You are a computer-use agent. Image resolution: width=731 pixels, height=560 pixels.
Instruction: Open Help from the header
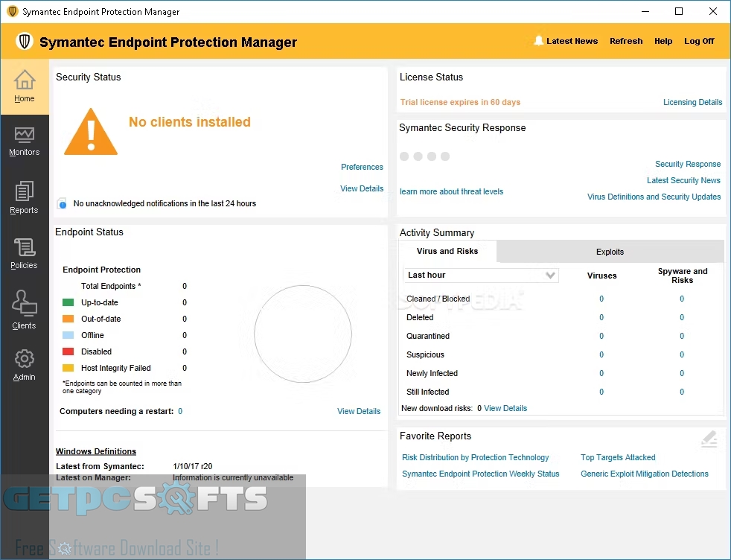663,41
